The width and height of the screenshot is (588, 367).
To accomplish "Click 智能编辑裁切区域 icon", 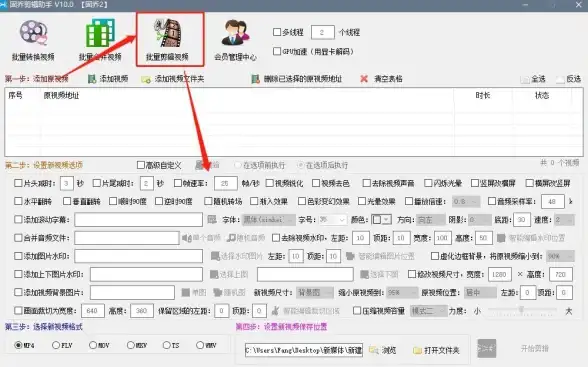I will click(276, 311).
